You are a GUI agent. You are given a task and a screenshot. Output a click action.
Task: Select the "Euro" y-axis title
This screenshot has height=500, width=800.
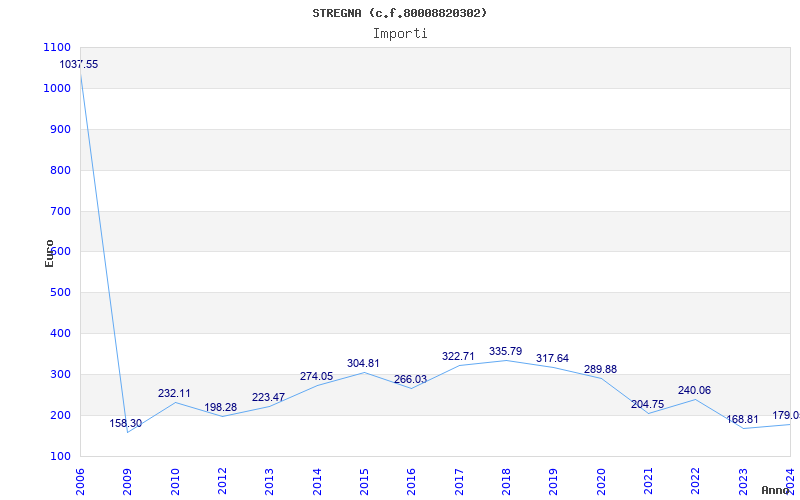click(49, 254)
